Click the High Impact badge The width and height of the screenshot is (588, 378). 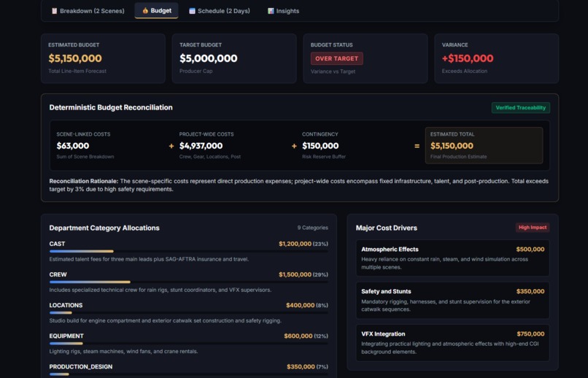click(533, 227)
